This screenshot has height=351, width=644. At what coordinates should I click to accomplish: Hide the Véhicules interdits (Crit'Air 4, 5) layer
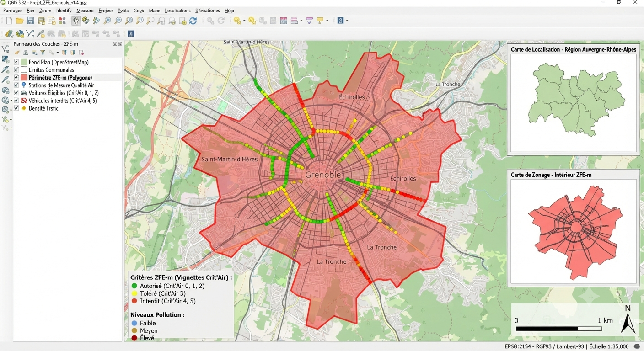click(16, 101)
